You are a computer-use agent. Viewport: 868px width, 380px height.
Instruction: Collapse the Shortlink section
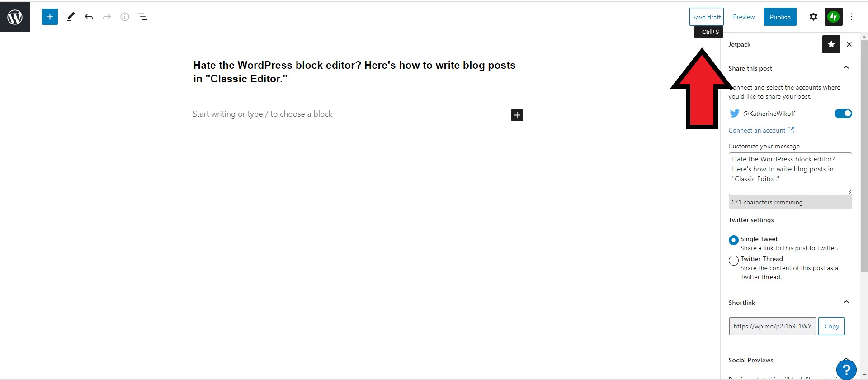pyautogui.click(x=846, y=303)
